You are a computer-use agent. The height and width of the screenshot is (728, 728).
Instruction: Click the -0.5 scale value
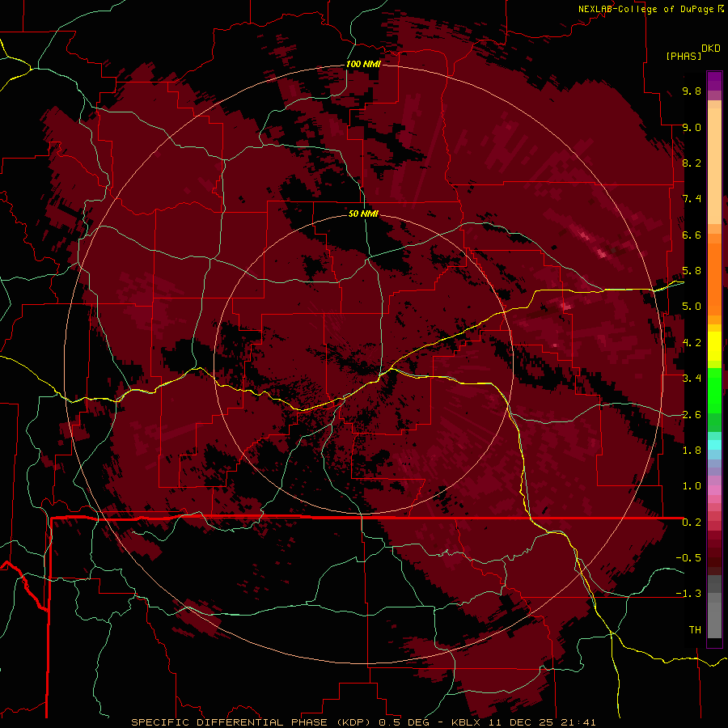pyautogui.click(x=688, y=558)
